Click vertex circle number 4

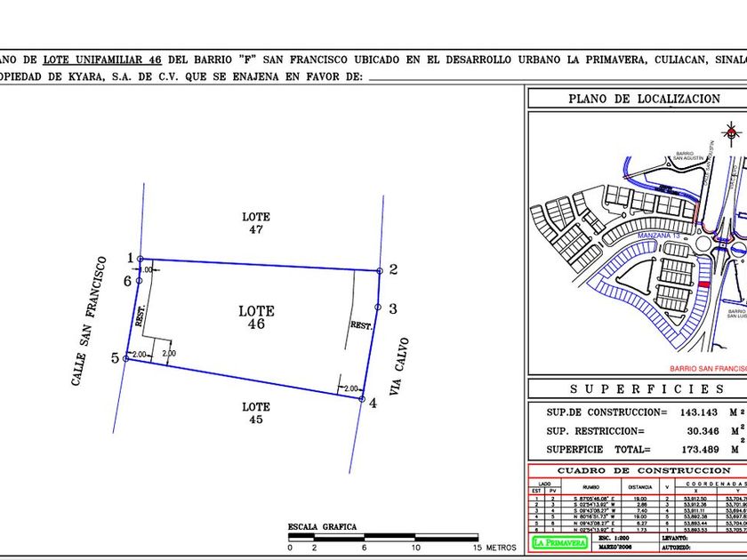362,399
